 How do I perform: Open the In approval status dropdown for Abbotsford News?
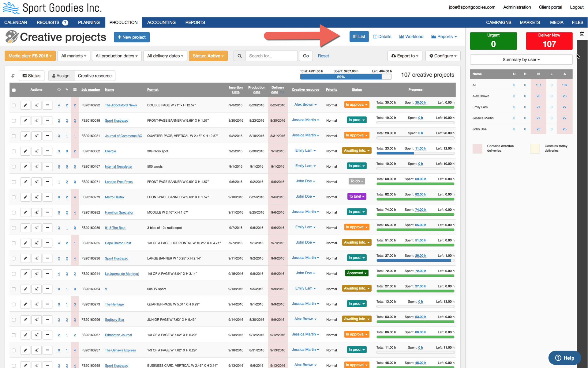[x=357, y=104]
